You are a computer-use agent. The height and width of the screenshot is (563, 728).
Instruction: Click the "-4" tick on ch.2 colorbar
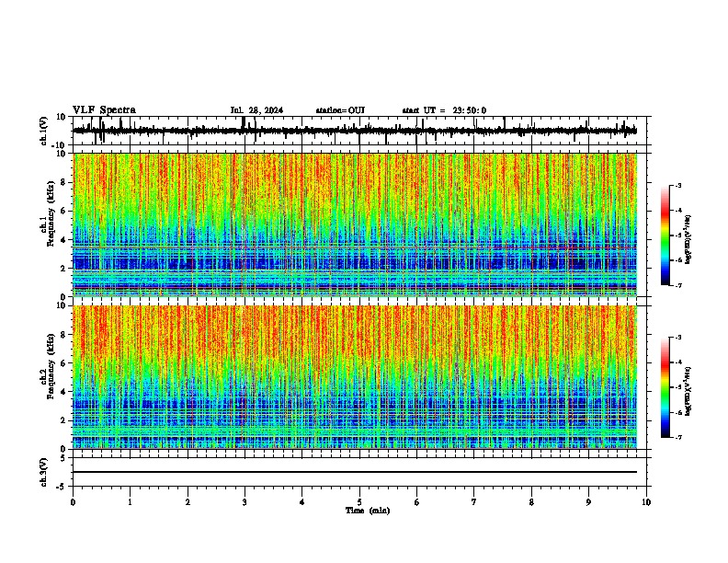tap(677, 362)
